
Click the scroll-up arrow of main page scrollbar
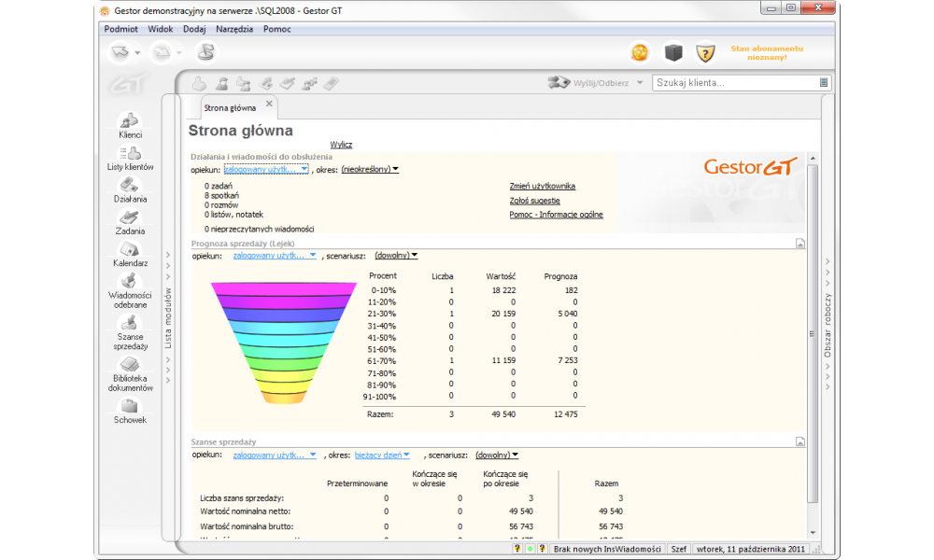click(813, 159)
